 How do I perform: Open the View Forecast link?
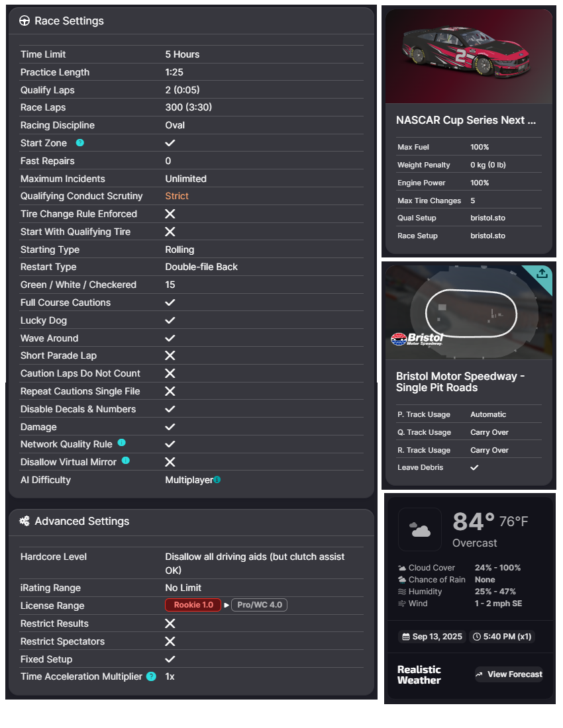coord(509,674)
